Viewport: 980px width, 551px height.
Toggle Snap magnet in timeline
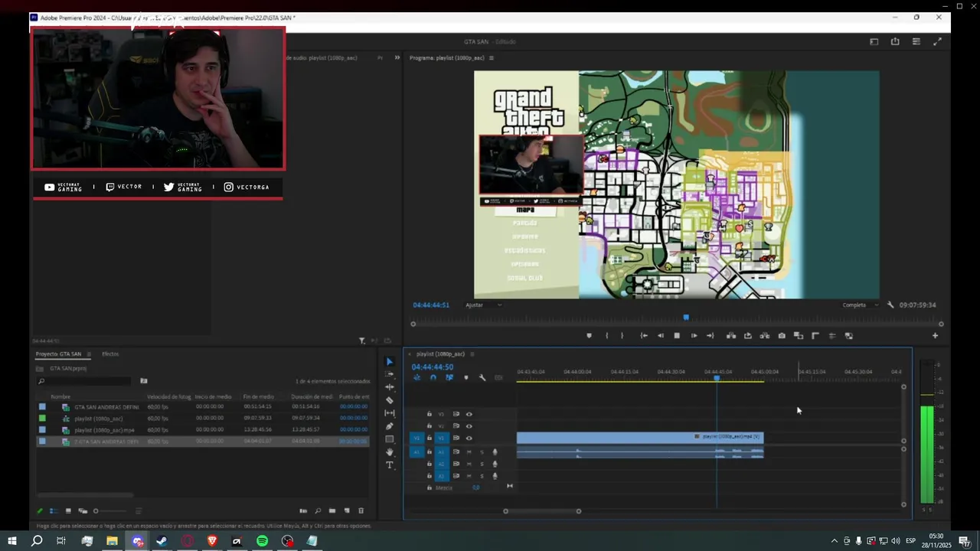[x=433, y=377]
